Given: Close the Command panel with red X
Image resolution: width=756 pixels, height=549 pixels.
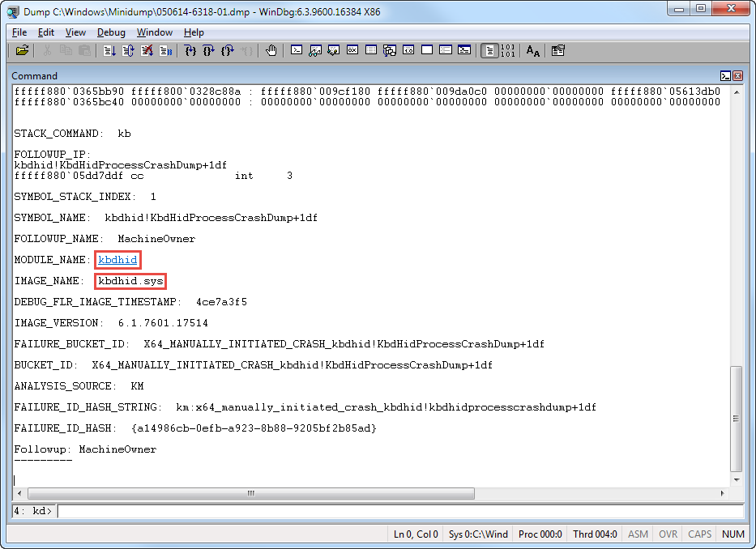Looking at the screenshot, I should pos(737,76).
